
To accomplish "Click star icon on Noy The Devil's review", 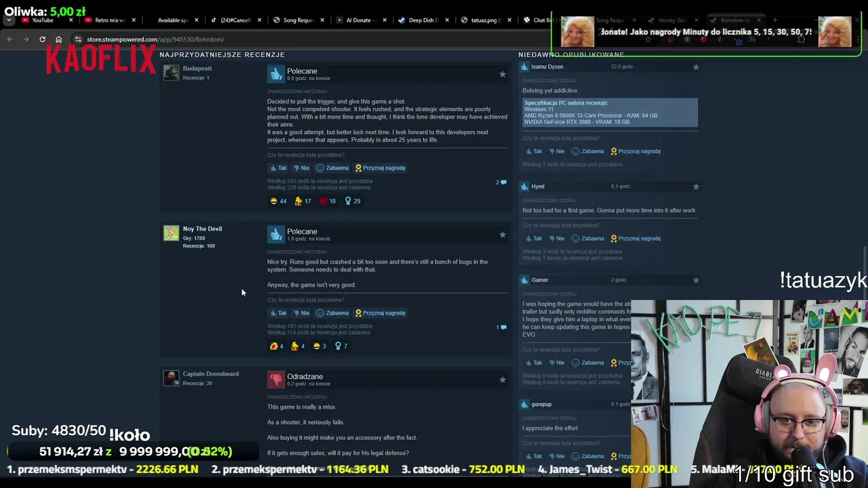I will (x=502, y=235).
